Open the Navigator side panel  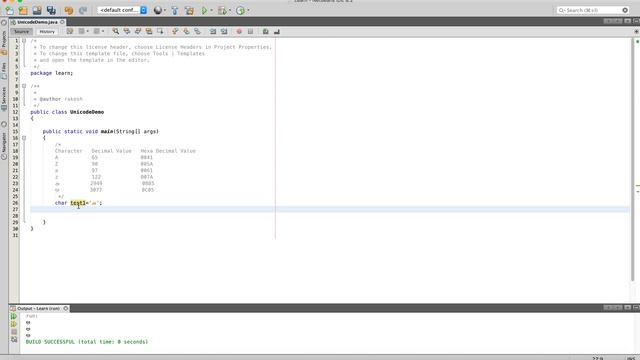point(4,145)
